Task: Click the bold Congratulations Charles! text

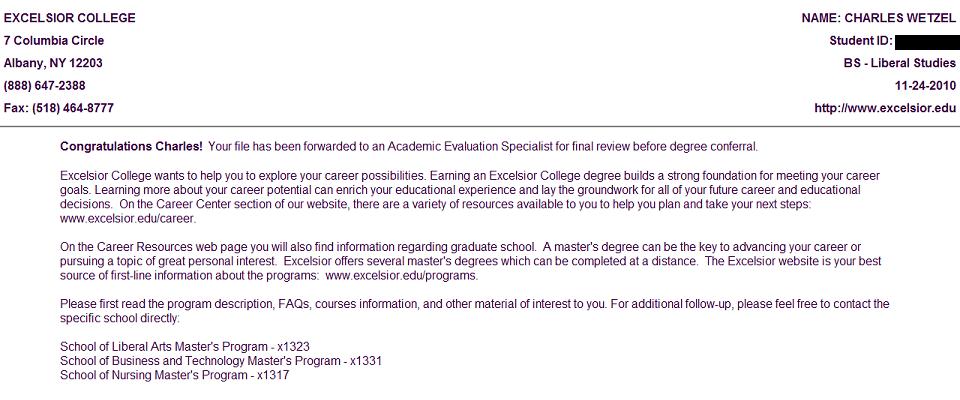Action: click(x=131, y=146)
